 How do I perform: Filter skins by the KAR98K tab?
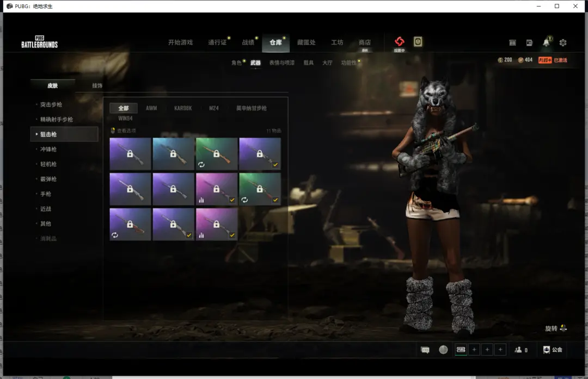pos(183,108)
